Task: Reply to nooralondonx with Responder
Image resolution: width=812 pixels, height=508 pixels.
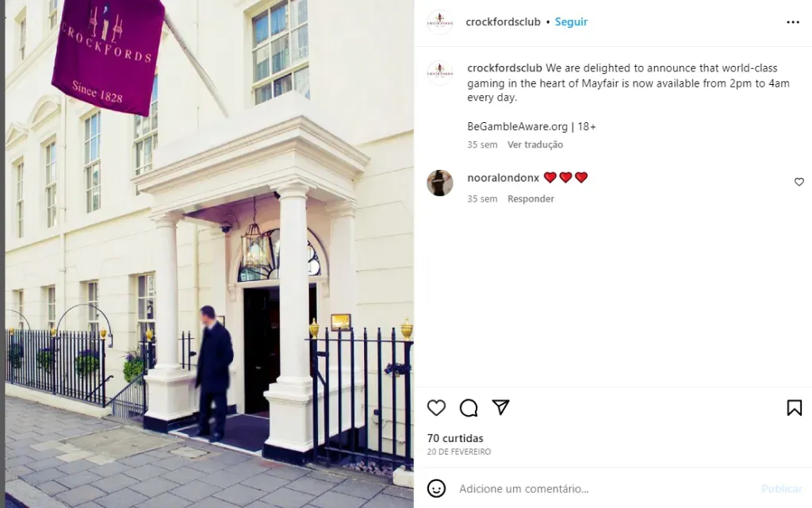Action: (x=530, y=198)
